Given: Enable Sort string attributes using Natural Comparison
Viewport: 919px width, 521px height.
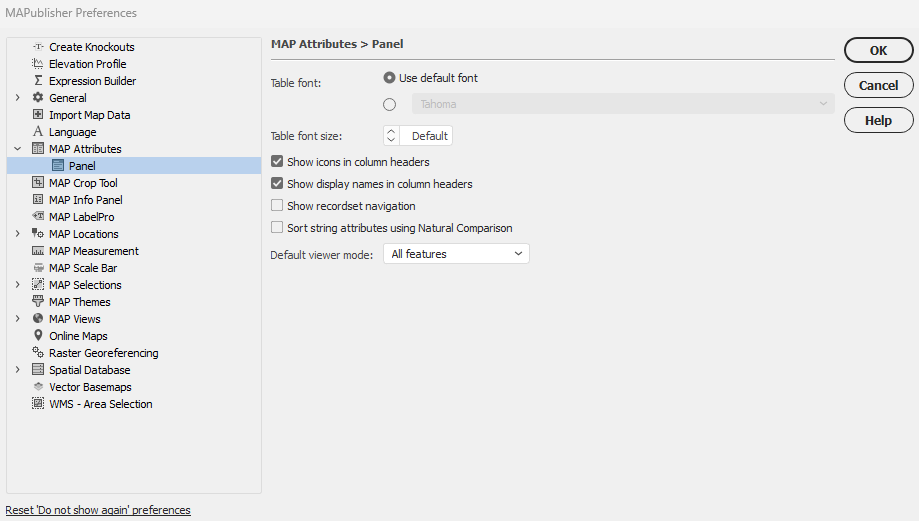Looking at the screenshot, I should pyautogui.click(x=277, y=227).
